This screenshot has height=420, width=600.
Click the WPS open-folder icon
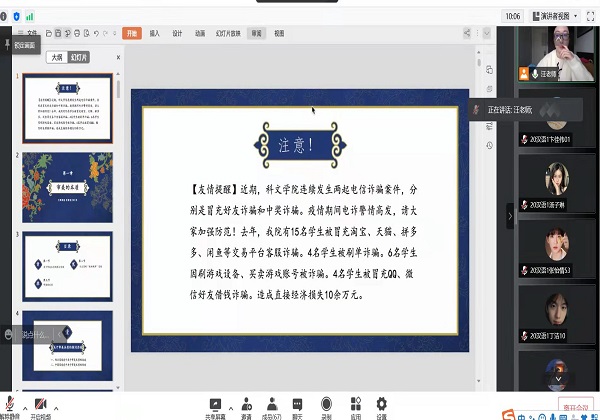coord(49,33)
